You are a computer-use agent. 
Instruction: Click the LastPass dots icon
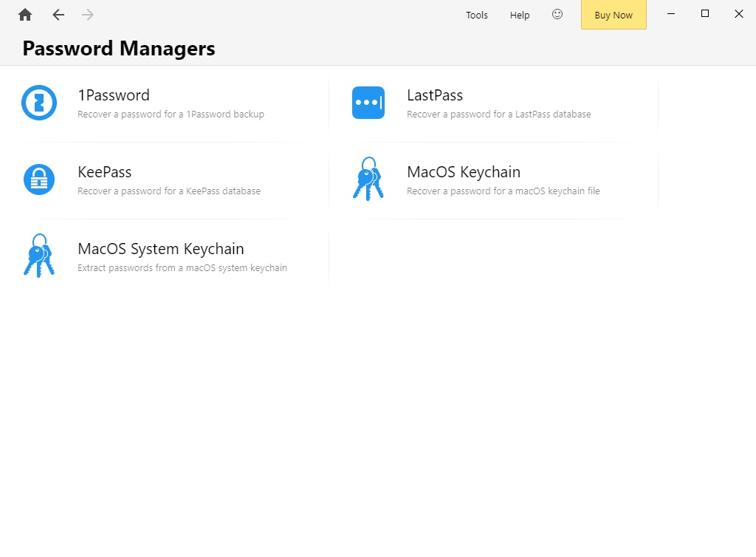pos(368,103)
